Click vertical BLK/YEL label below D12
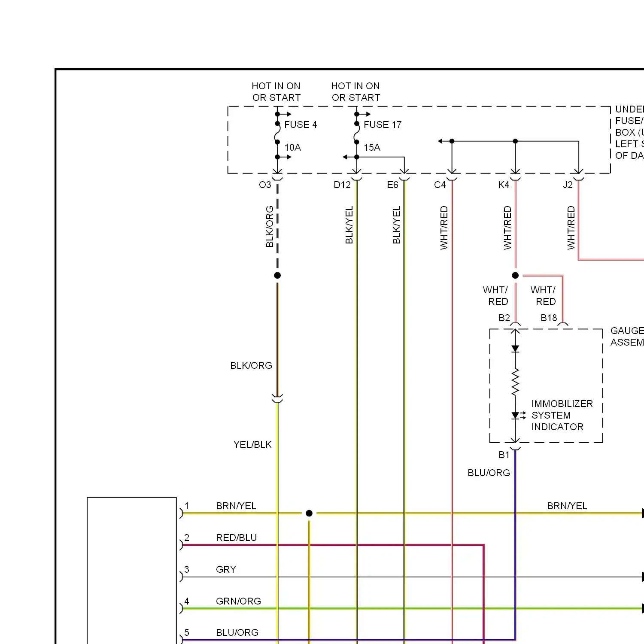Screen dimensions: 644x644 349,225
